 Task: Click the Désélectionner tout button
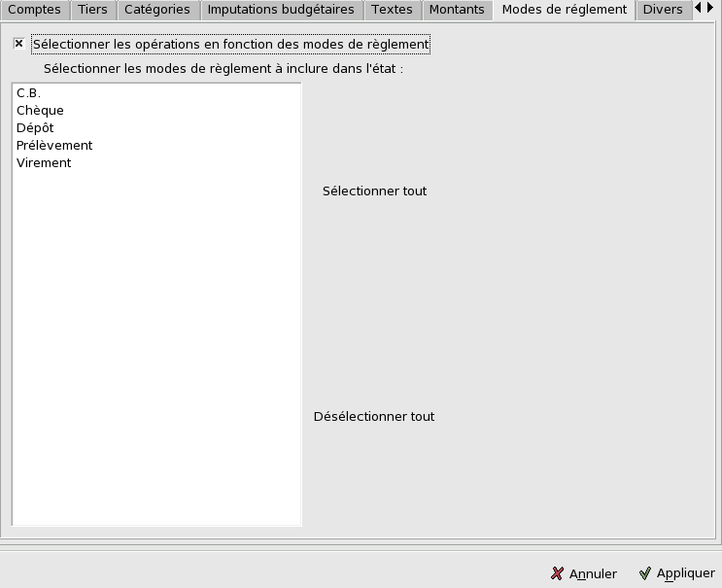[x=374, y=417]
